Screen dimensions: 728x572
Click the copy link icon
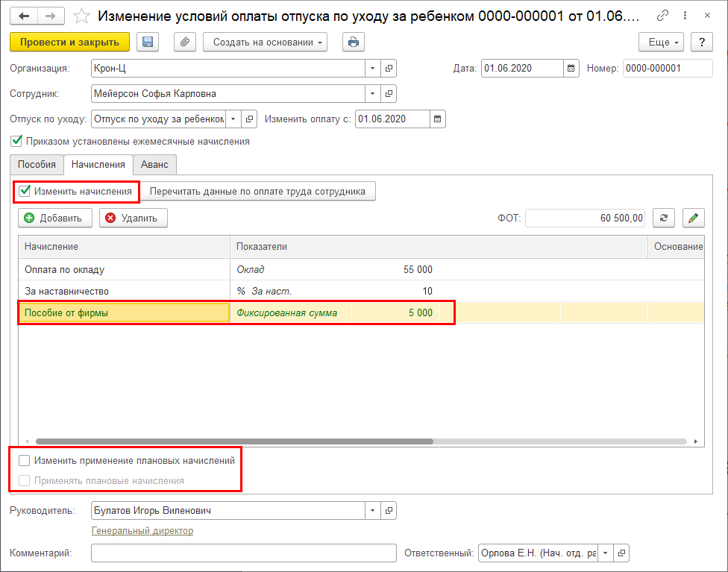coord(662,16)
